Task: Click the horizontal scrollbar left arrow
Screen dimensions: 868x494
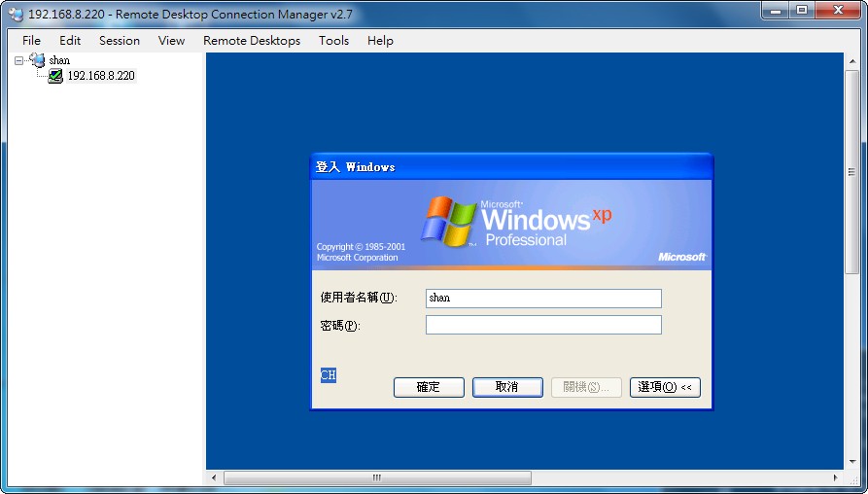Action: pyautogui.click(x=214, y=477)
